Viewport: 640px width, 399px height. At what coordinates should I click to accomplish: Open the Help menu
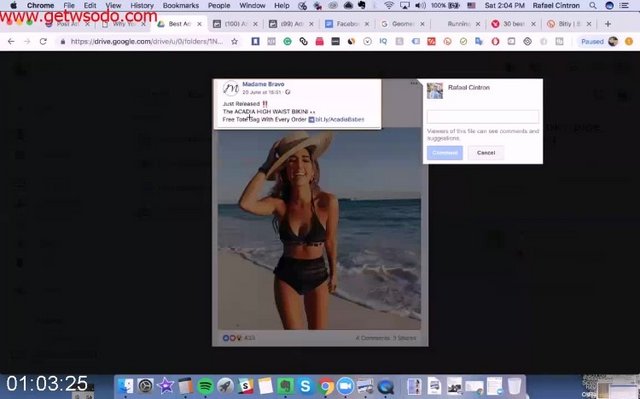[282, 6]
